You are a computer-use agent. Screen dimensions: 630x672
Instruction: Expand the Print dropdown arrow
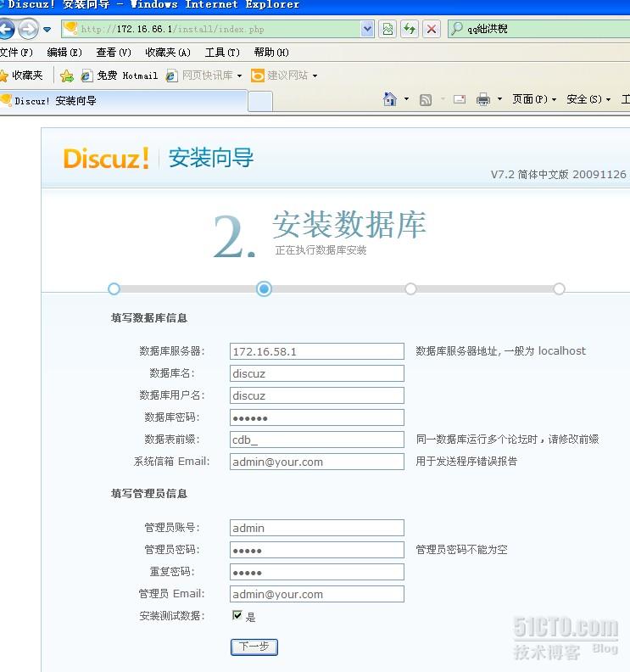pyautogui.click(x=499, y=99)
